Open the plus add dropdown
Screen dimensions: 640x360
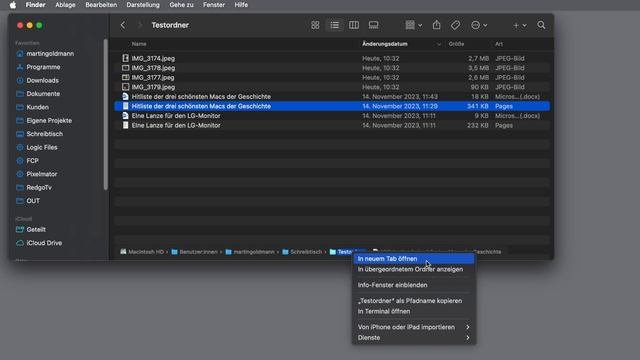pyautogui.click(x=520, y=25)
